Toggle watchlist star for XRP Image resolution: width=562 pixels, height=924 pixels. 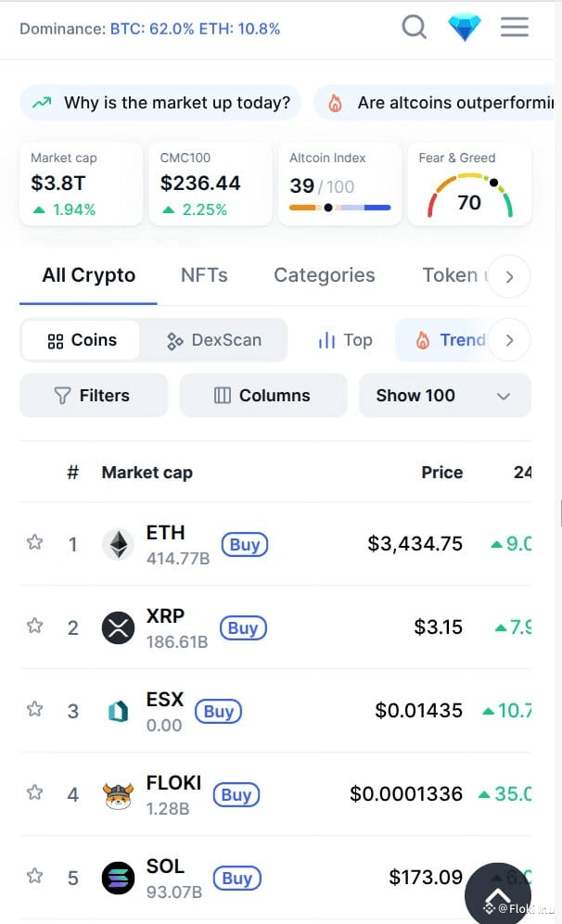point(35,626)
